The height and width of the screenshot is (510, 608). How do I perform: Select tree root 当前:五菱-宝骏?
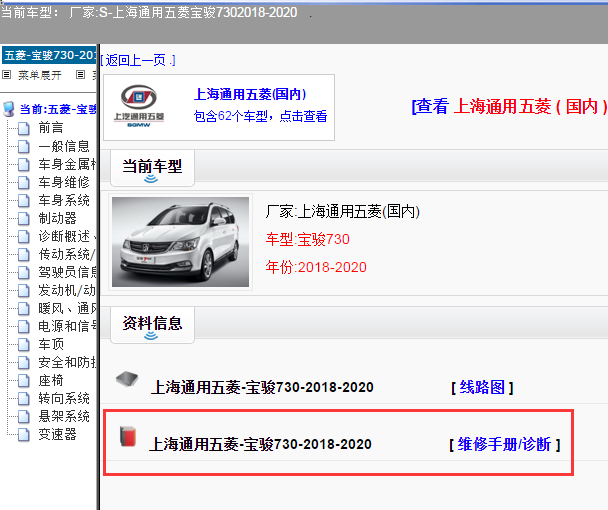[x=58, y=109]
